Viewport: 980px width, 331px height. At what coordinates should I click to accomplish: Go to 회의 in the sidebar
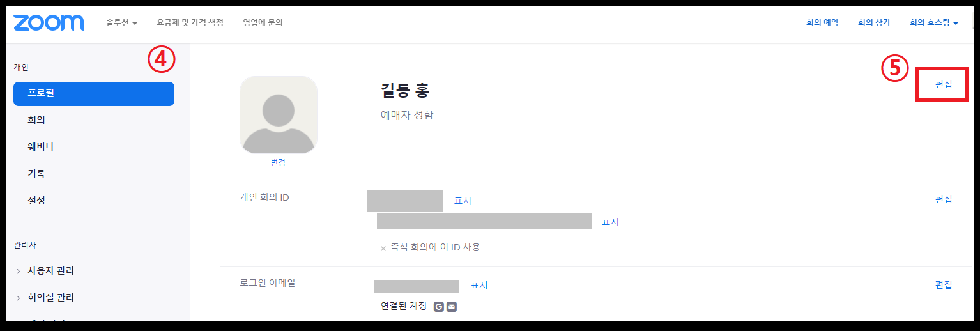[x=36, y=120]
